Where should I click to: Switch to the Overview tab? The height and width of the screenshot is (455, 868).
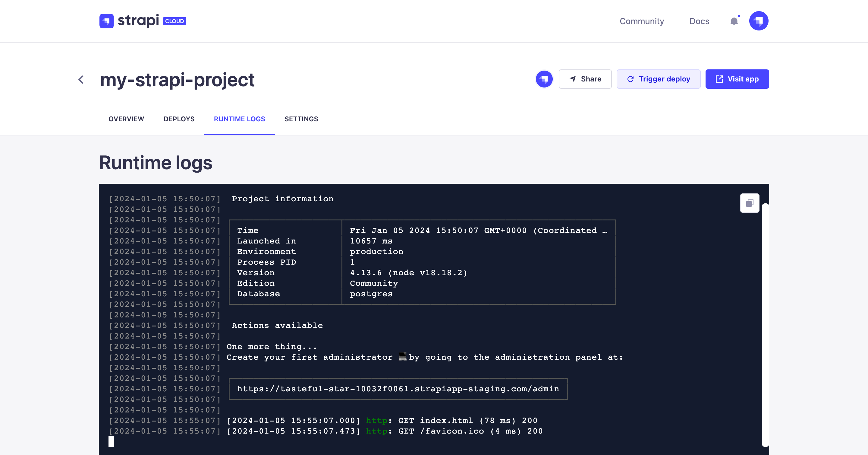pyautogui.click(x=126, y=119)
